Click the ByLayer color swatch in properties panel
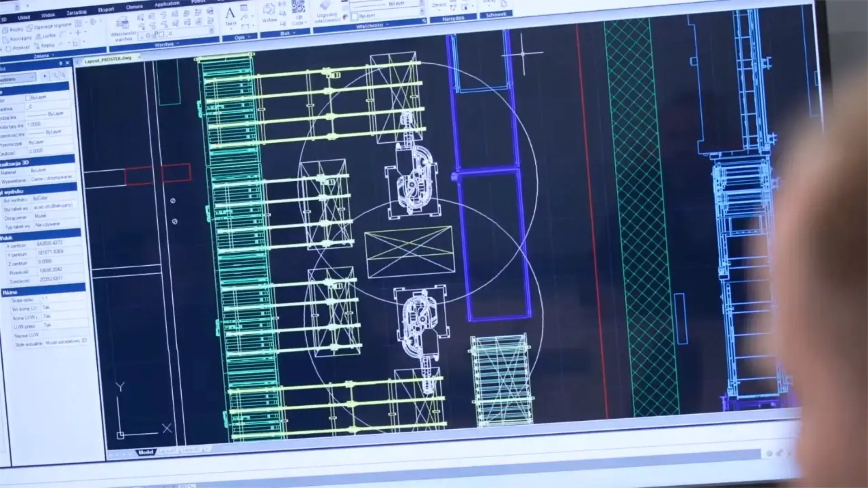 pos(28,98)
